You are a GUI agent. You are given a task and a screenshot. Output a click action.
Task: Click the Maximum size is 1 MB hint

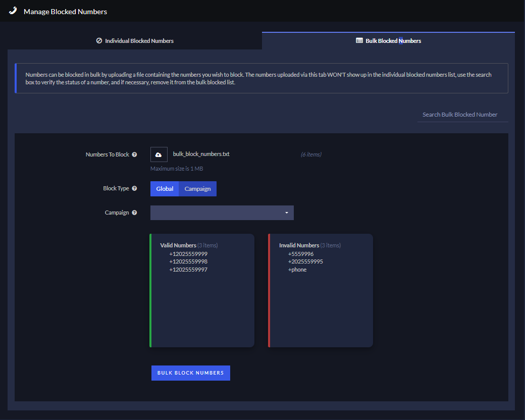[177, 169]
